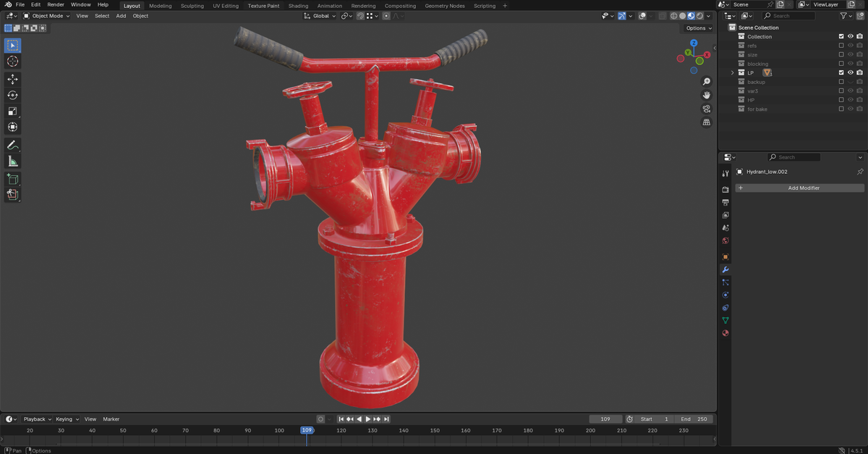Open the Transform Orientation Global dropdown
The image size is (868, 454).
pyautogui.click(x=319, y=15)
